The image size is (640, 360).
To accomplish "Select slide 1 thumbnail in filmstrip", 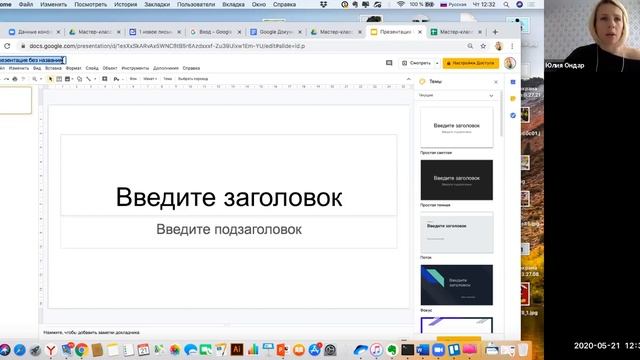I will pyautogui.click(x=16, y=100).
